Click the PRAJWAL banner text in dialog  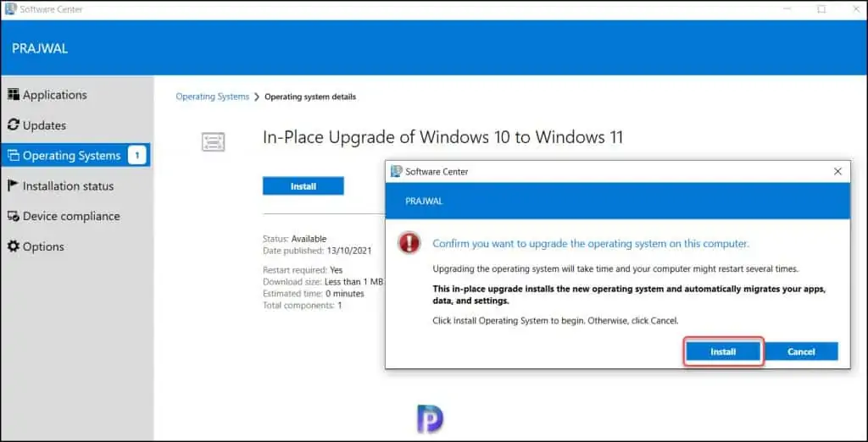[424, 201]
